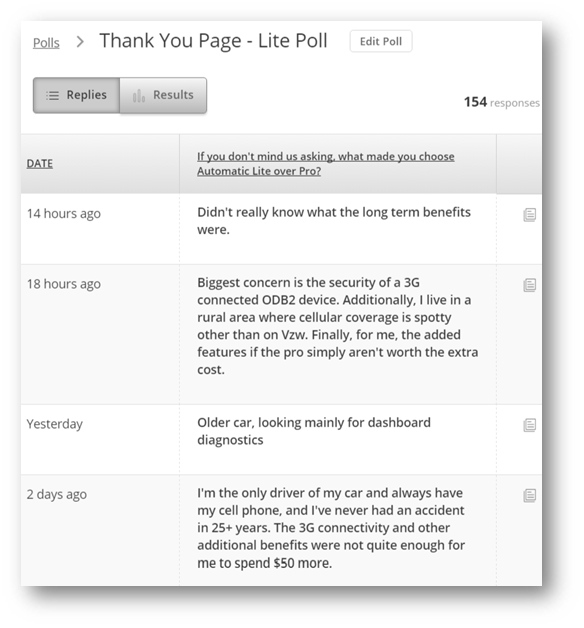Click the bar chart icon in Results tab
Image resolution: width=584 pixels, height=628 pixels.
(x=139, y=95)
